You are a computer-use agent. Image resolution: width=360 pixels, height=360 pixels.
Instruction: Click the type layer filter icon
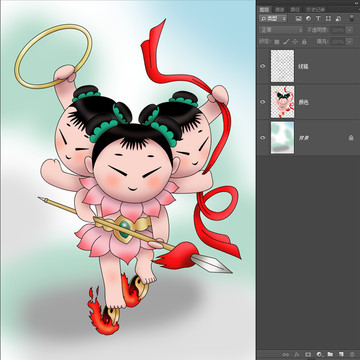[x=318, y=19]
